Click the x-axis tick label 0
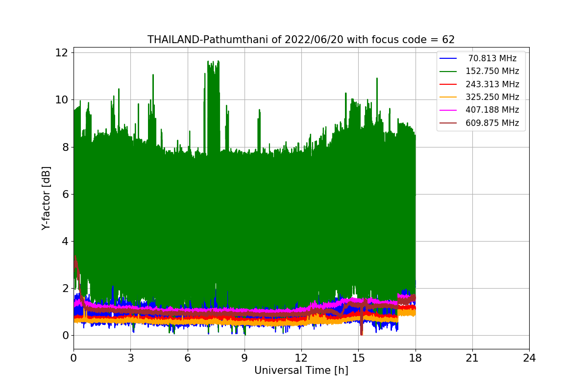This screenshot has height=392, width=588. tap(73, 358)
